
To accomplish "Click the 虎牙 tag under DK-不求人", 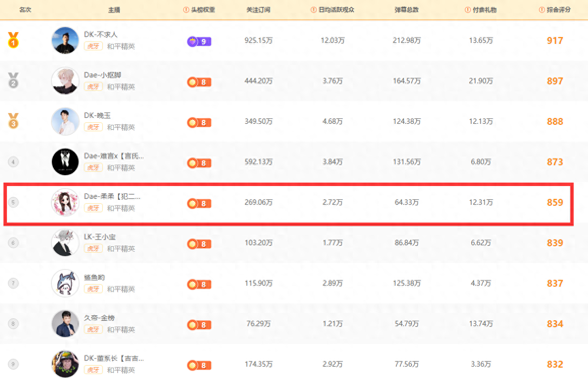I will tap(93, 46).
